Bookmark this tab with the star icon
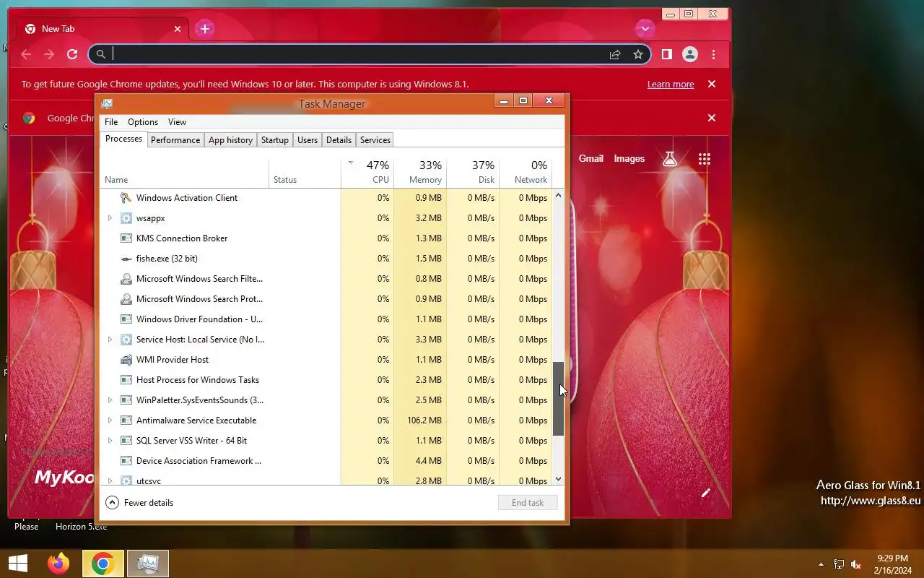Image resolution: width=924 pixels, height=578 pixels. (638, 54)
